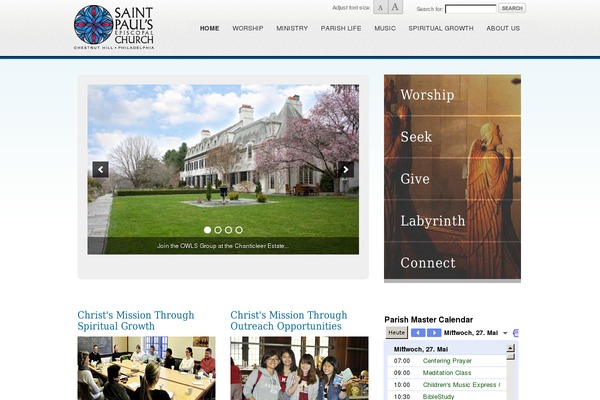
Task: Open the MINISTRY menu item
Action: pos(292,28)
